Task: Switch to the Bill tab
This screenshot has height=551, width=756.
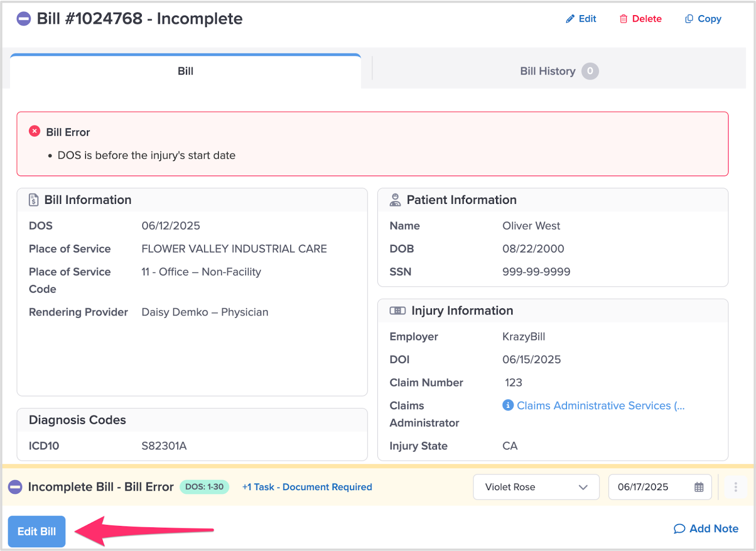Action: [x=185, y=71]
